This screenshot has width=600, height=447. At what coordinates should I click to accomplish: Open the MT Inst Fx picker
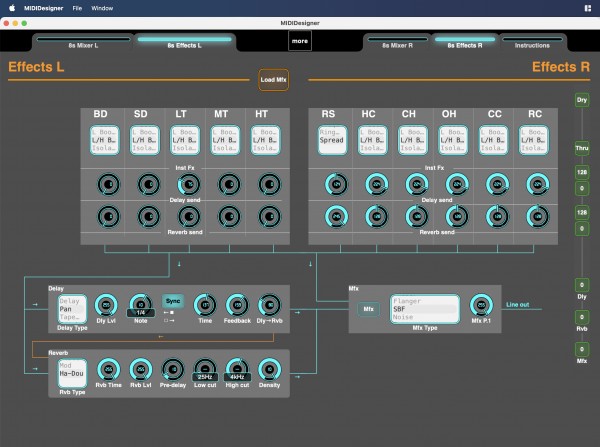tap(225, 140)
